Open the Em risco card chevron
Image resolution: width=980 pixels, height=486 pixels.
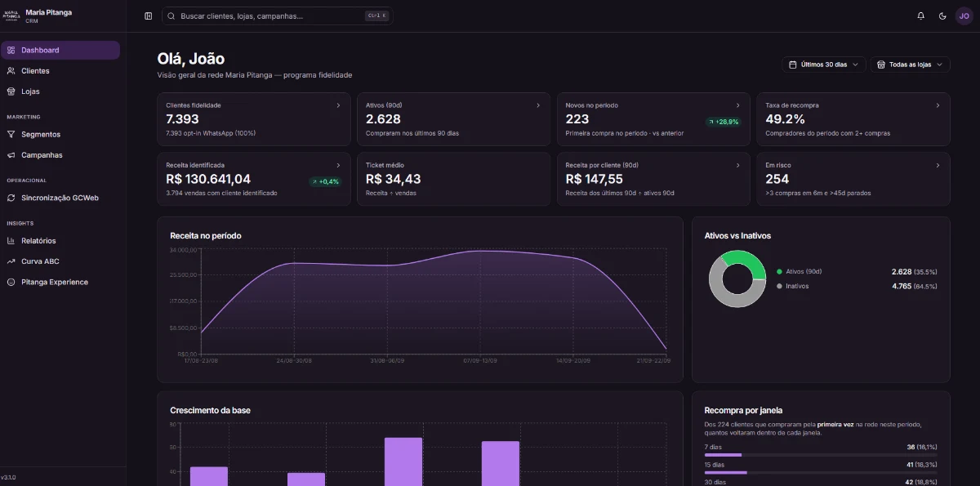click(938, 165)
